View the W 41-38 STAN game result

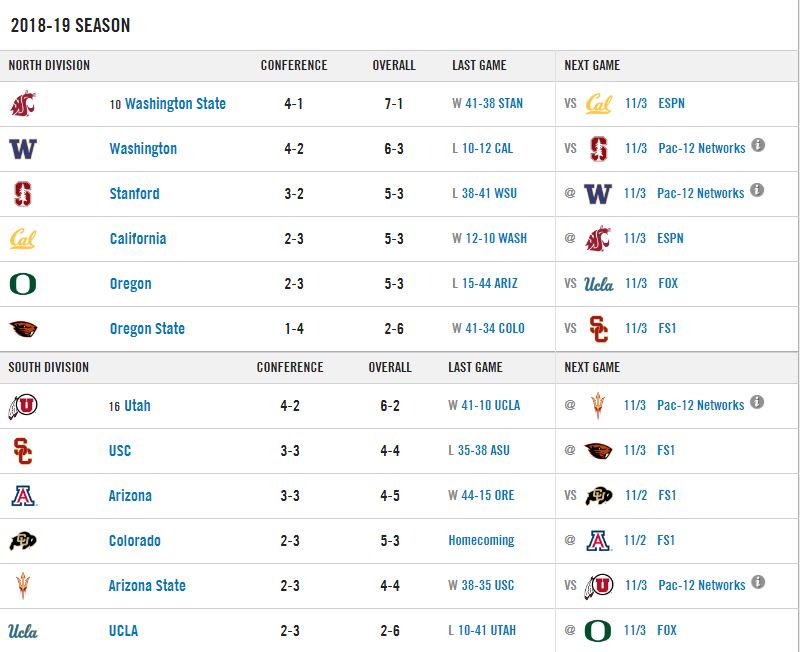(x=485, y=104)
